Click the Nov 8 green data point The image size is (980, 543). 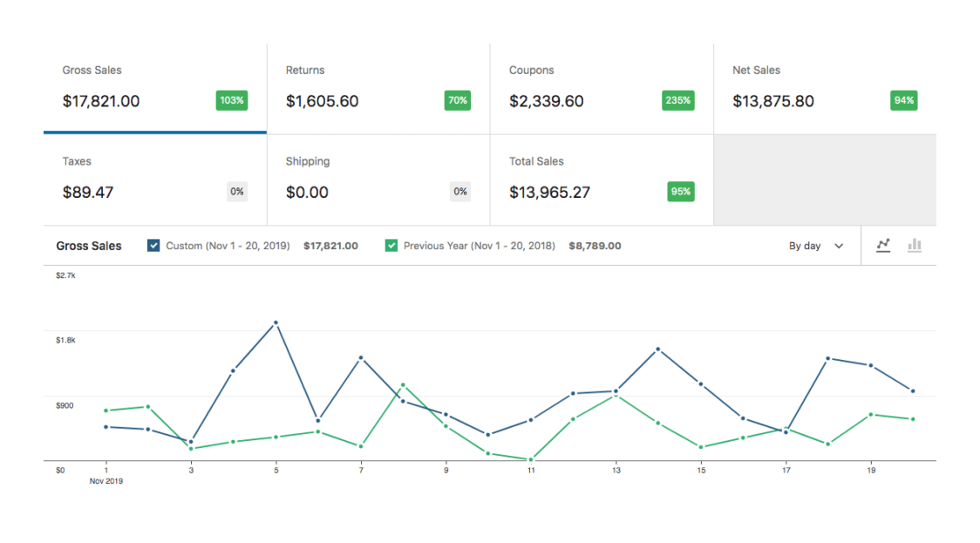click(403, 384)
